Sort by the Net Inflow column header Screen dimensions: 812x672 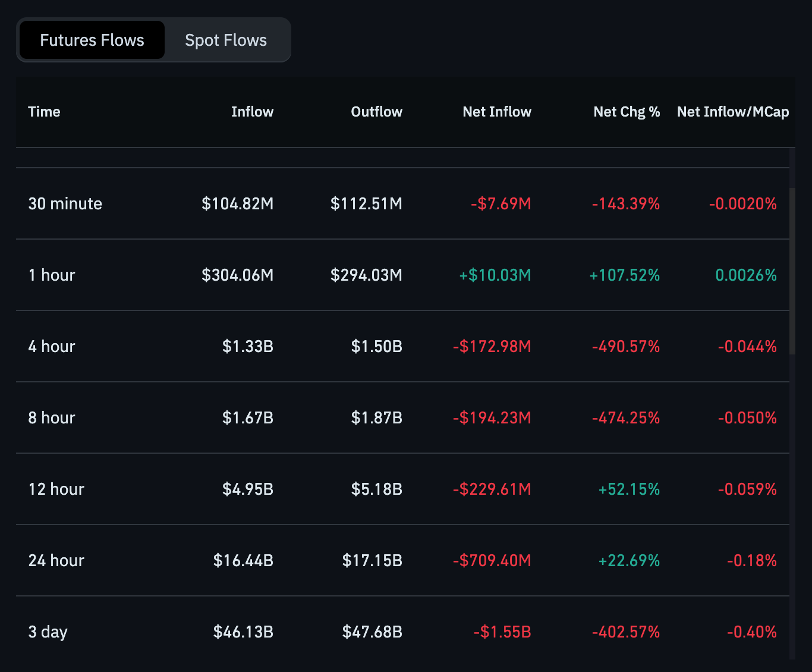[497, 112]
